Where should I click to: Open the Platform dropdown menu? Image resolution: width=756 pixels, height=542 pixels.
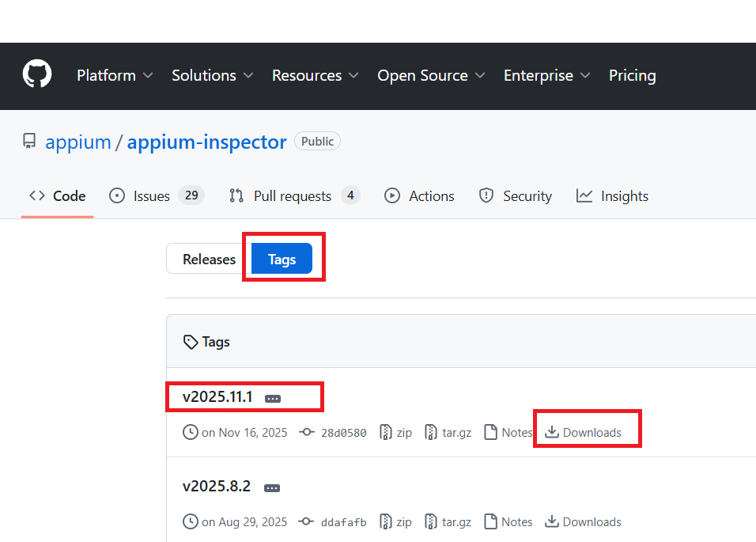[x=115, y=76]
